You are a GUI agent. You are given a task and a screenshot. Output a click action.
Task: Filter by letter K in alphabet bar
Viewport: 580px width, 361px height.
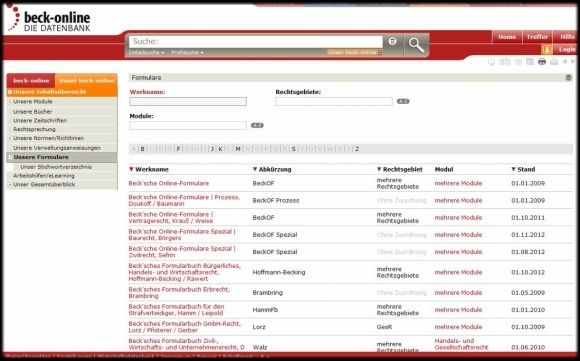[220, 149]
